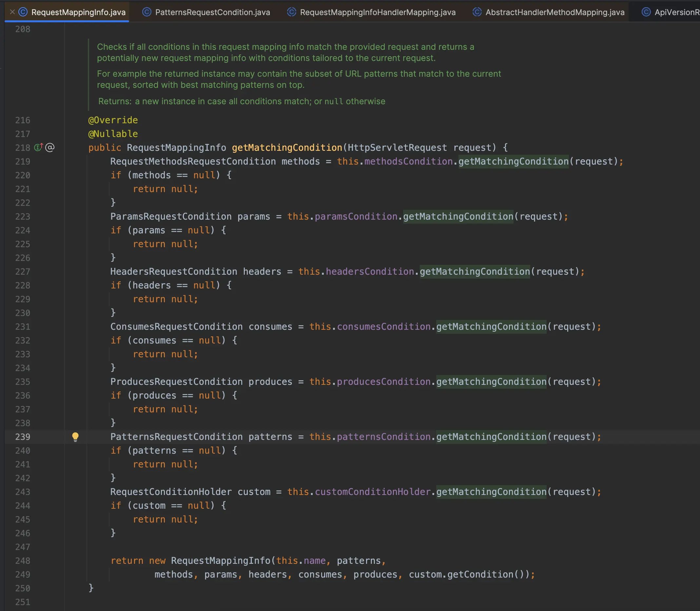The width and height of the screenshot is (700, 611).
Task: Click paramsCondition field on line 223
Action: click(x=356, y=217)
